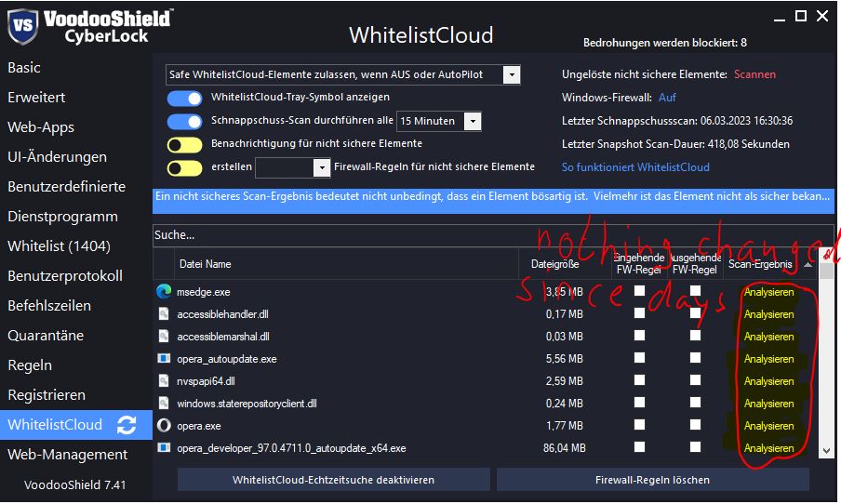Open Safe WhitelistCloud-Elemente zulassen dropdown

click(512, 74)
